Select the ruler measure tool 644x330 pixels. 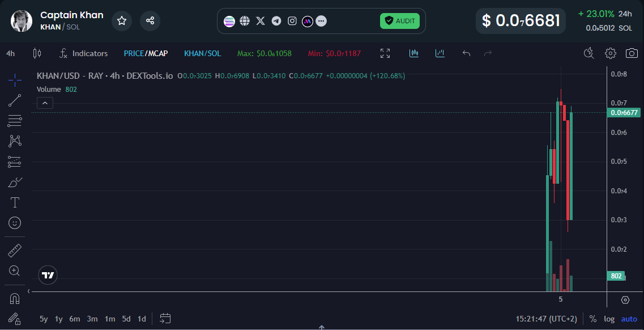[x=15, y=250]
